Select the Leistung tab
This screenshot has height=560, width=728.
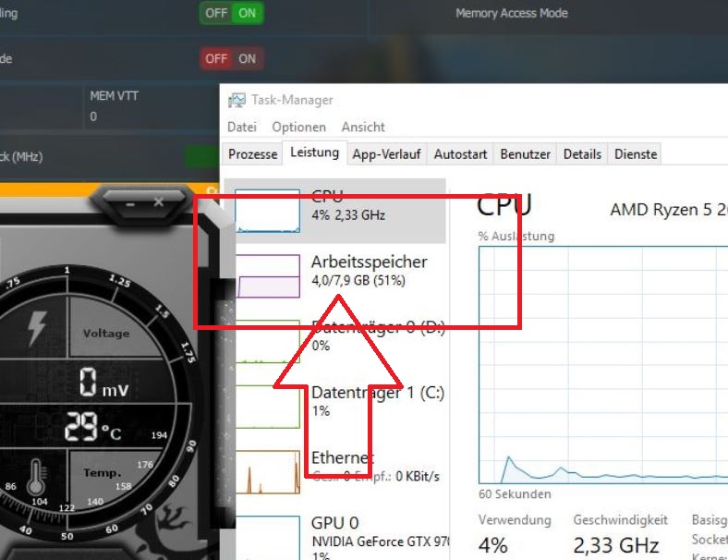point(314,152)
